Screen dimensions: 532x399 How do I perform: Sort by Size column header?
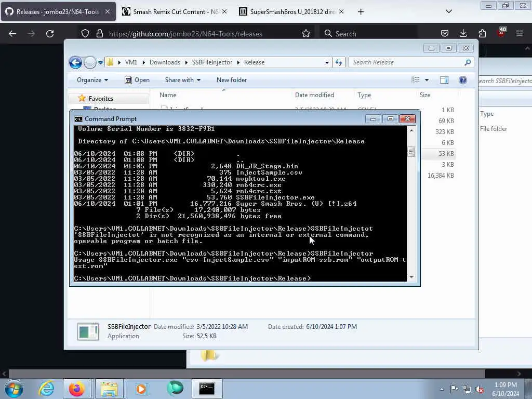pos(425,95)
